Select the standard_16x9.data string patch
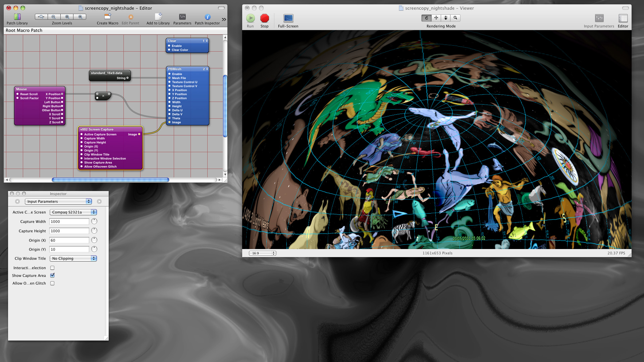The width and height of the screenshot is (644, 362). [x=110, y=75]
